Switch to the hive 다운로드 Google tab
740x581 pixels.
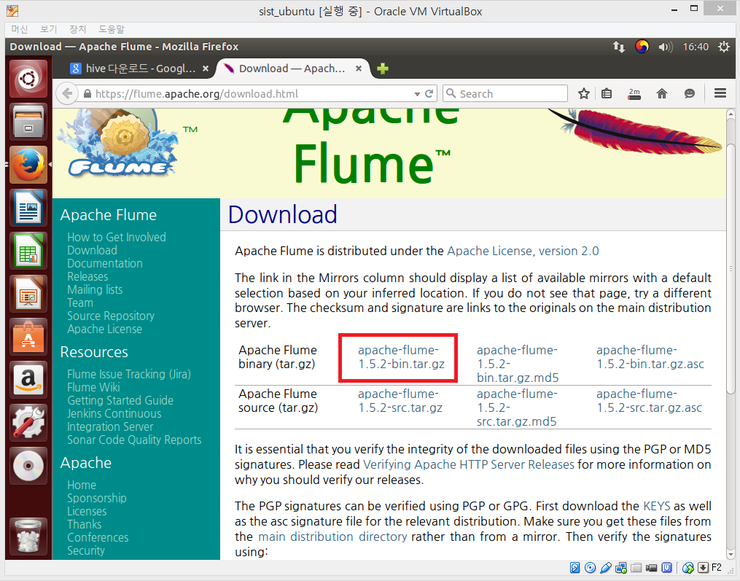coord(136,69)
